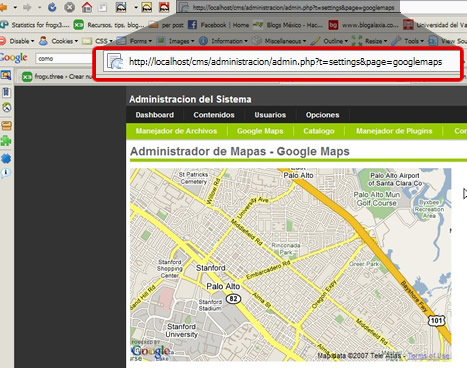Open the Information dropdown menu
Image resolution: width=467 pixels, height=368 pixels.
(229, 41)
